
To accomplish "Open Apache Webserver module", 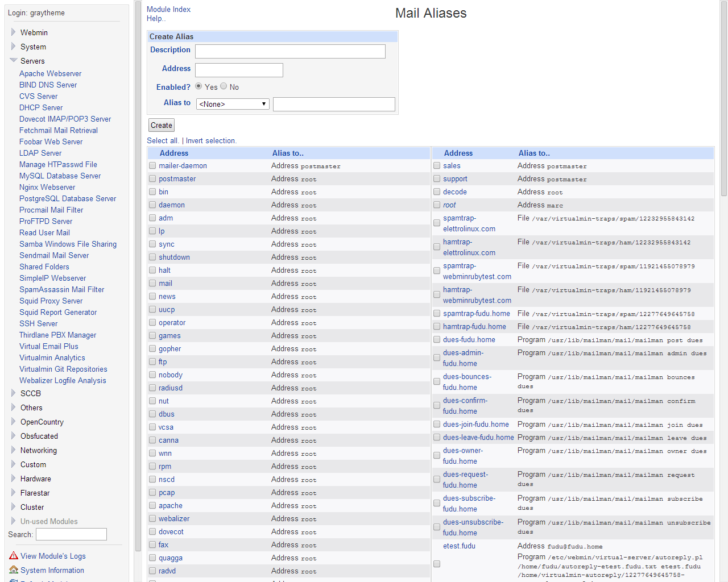I will click(x=50, y=73).
